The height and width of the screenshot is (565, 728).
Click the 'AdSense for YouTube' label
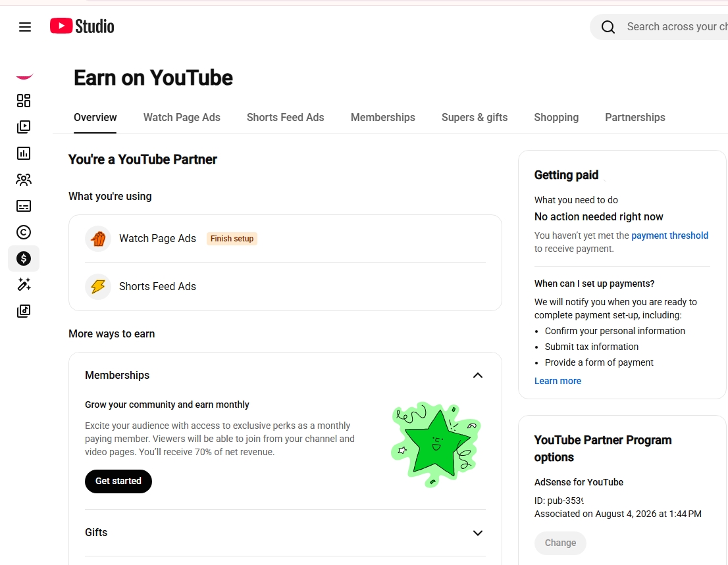point(579,482)
